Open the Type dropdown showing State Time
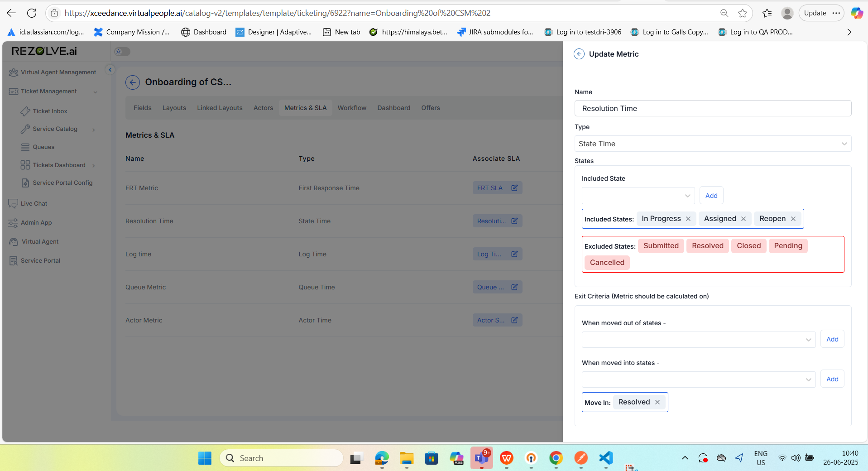The height and width of the screenshot is (471, 868). [713, 144]
